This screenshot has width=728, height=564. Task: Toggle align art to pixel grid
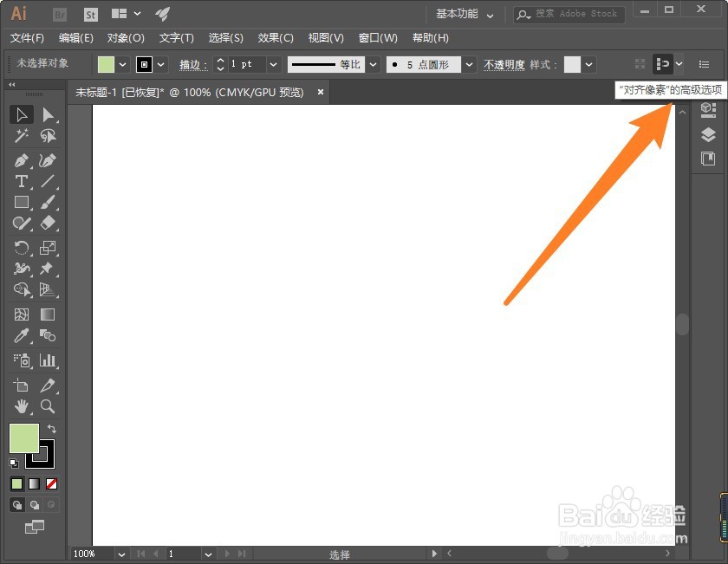(663, 64)
